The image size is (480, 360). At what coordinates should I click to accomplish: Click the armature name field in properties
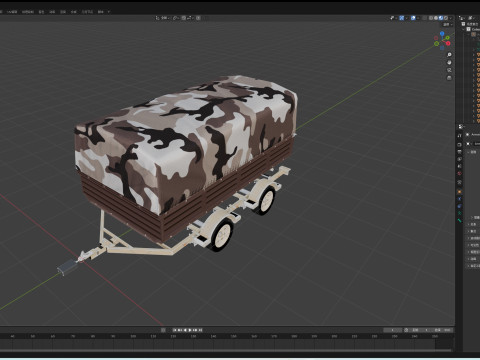pyautogui.click(x=477, y=144)
